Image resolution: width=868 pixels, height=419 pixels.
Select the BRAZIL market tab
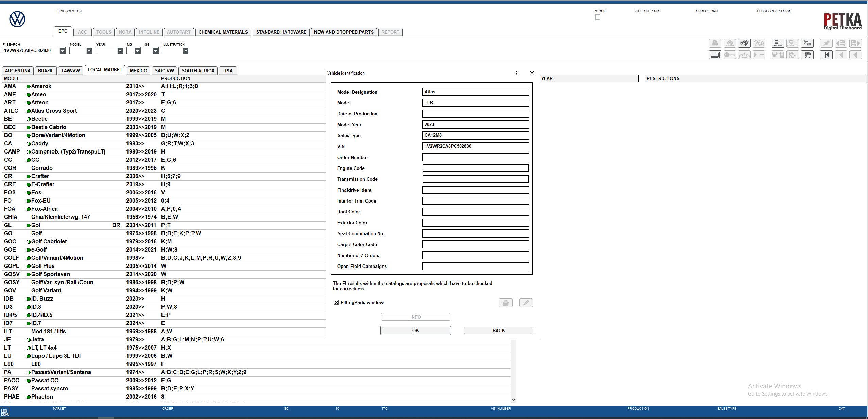[46, 71]
